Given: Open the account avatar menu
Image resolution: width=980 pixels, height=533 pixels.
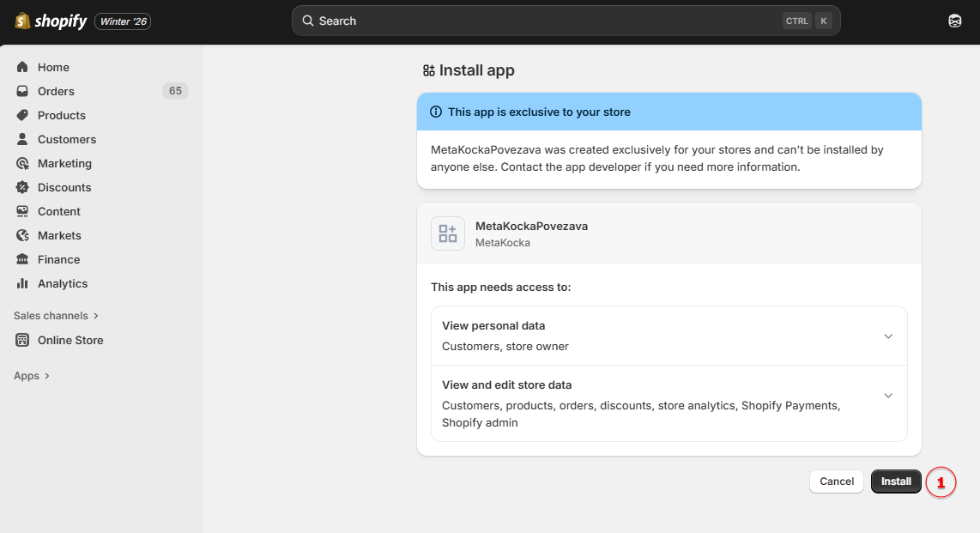Looking at the screenshot, I should pyautogui.click(x=954, y=21).
